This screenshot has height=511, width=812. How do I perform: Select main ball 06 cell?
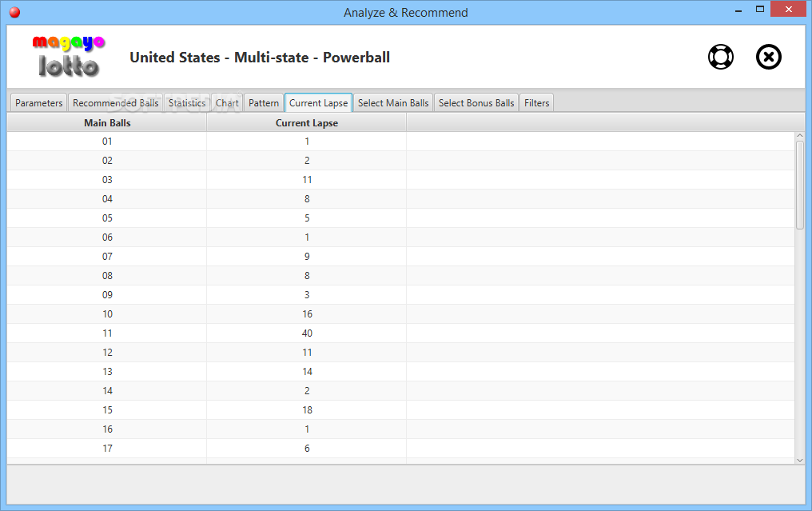point(107,238)
